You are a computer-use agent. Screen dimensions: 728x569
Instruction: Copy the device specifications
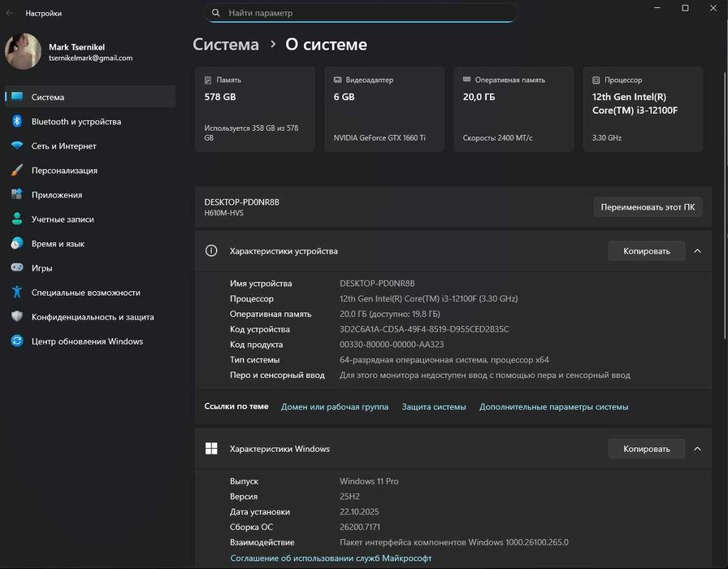click(x=646, y=251)
